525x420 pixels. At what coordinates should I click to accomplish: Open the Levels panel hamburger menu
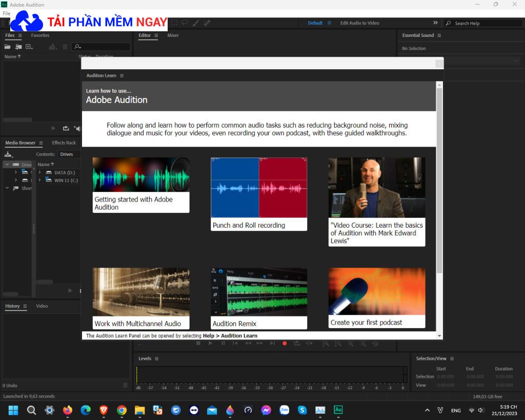(157, 358)
